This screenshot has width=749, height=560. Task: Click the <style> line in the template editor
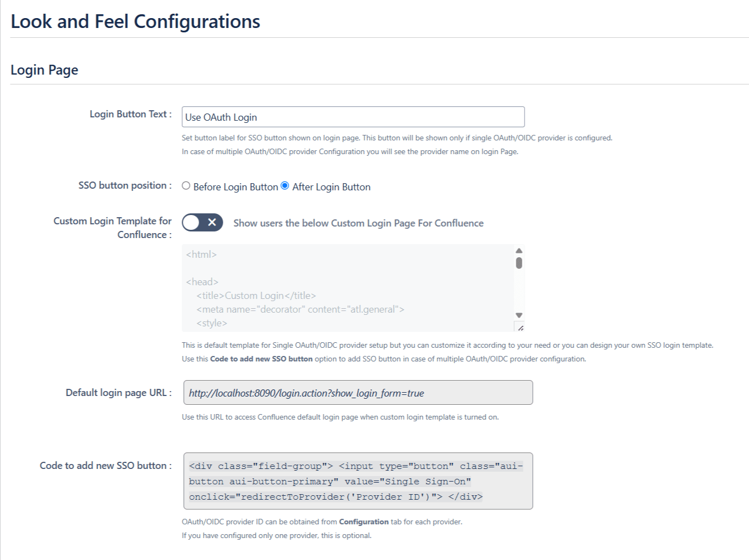click(212, 323)
